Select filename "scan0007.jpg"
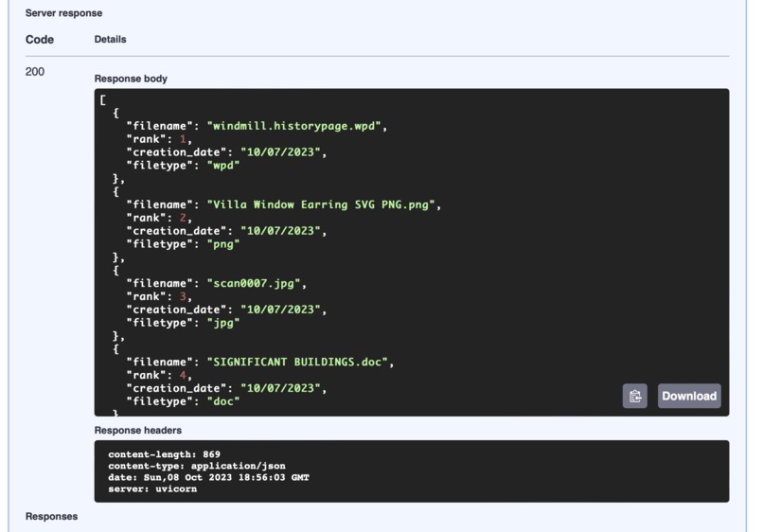This screenshot has width=763, height=532. click(254, 283)
